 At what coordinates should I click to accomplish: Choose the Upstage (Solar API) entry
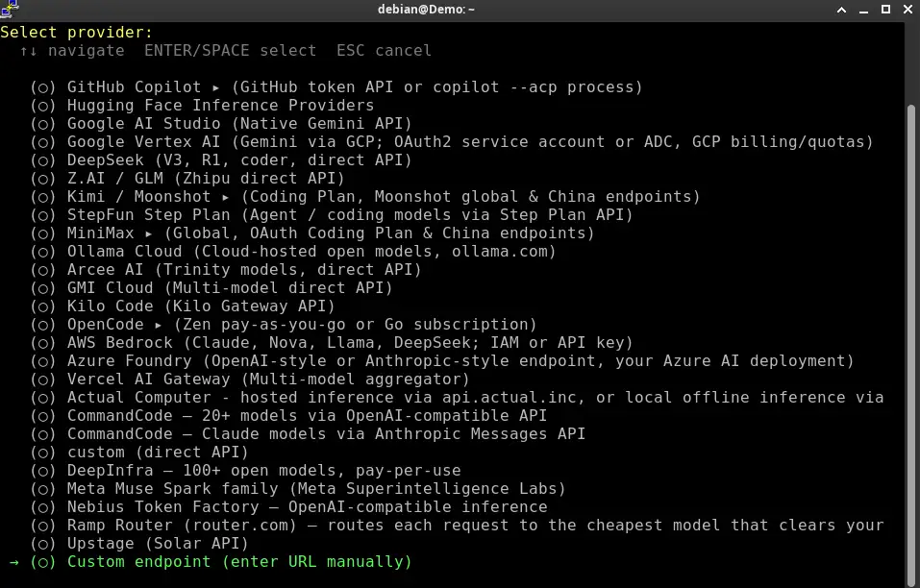[x=139, y=544]
